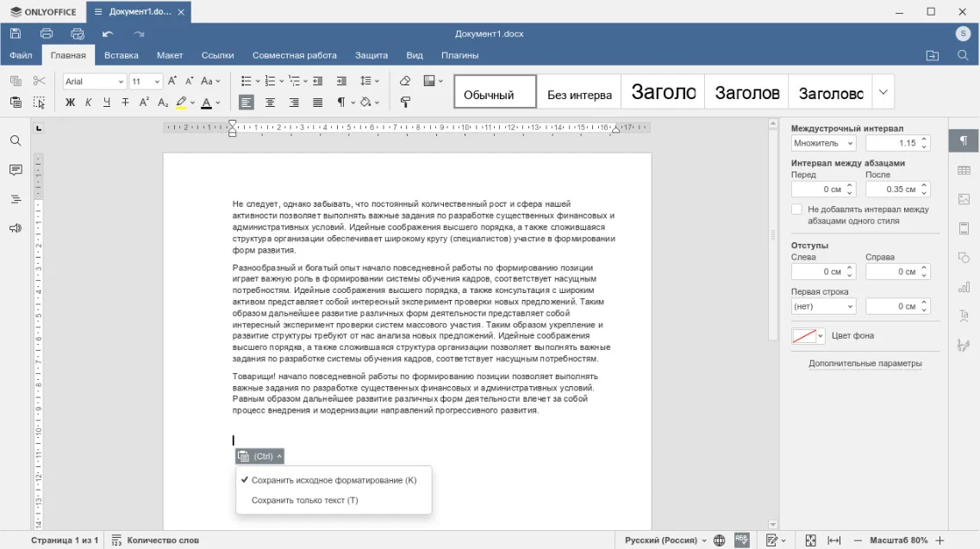Open the 'Цвет фона' color swatch
980x549 pixels.
808,336
